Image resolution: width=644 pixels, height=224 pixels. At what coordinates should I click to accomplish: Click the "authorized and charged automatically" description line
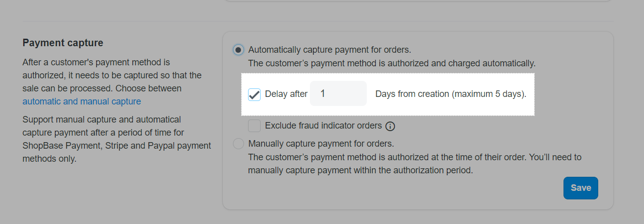[x=391, y=63]
